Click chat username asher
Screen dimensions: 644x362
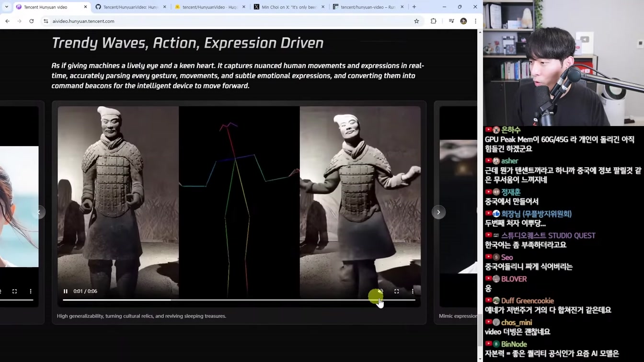point(509,161)
